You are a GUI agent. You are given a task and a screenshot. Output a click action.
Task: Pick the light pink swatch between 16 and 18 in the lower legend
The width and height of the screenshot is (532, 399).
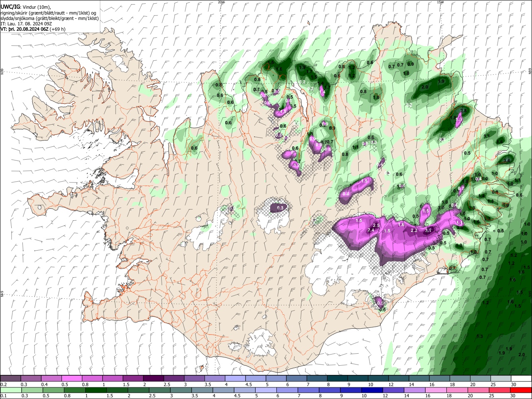[436, 390]
